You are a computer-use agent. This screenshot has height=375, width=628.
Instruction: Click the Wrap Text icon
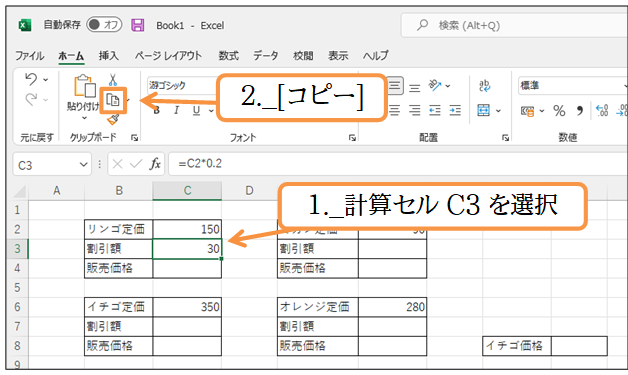485,85
